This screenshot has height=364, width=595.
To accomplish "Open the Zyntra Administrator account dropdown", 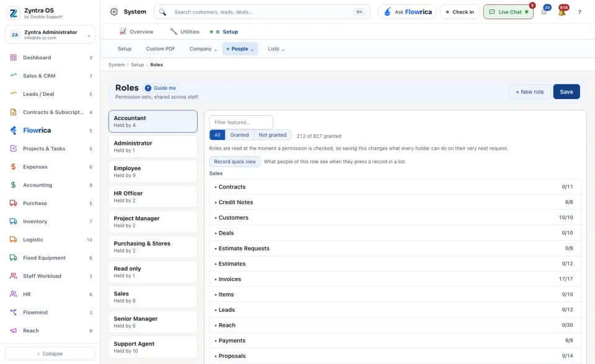I will click(x=50, y=35).
